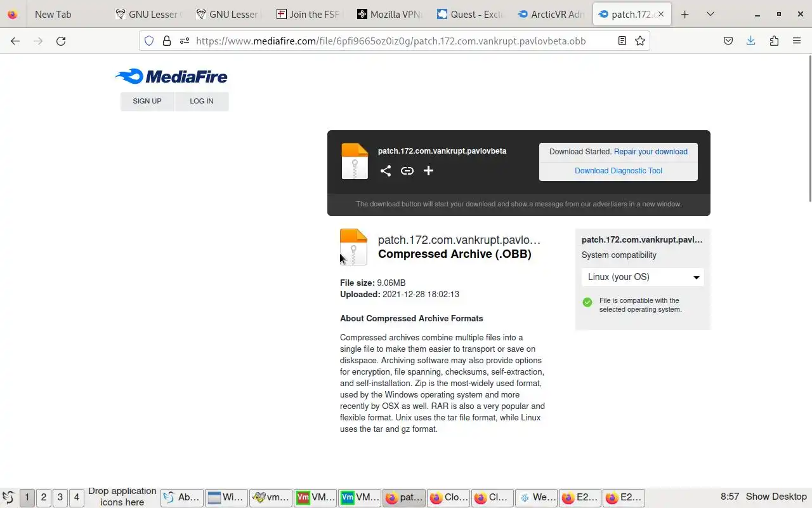Image resolution: width=812 pixels, height=508 pixels.
Task: Click the taskbar leftmost system menu icon
Action: coord(9,497)
